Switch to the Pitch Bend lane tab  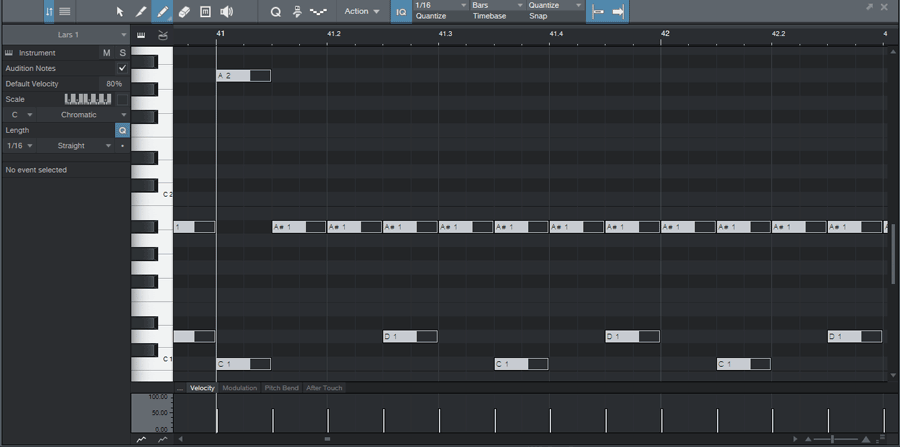[281, 388]
